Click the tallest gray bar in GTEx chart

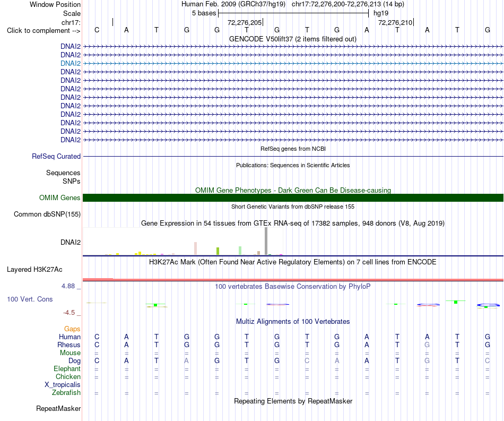(266, 241)
